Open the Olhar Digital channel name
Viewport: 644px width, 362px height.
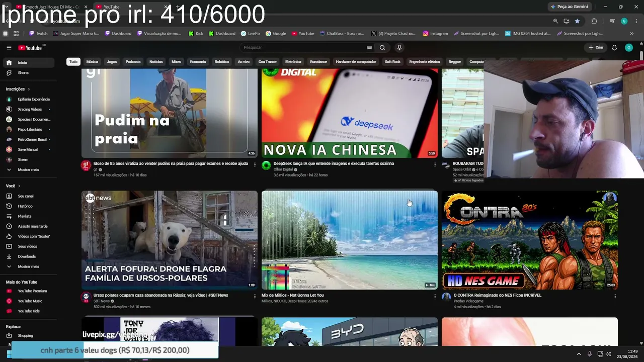coord(283,169)
